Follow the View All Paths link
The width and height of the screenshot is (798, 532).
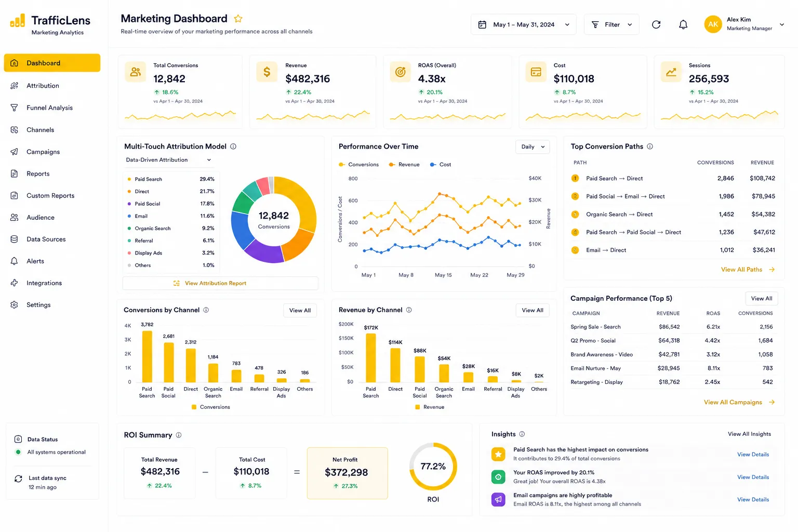point(748,270)
